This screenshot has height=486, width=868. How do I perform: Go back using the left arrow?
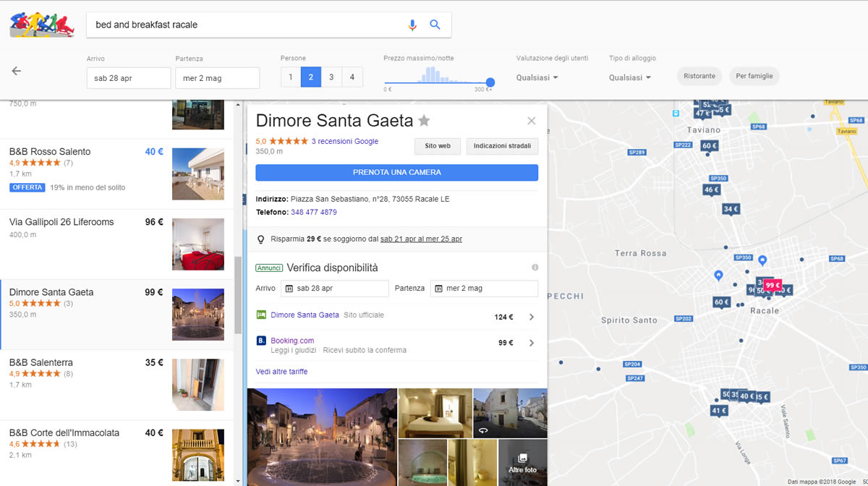17,71
